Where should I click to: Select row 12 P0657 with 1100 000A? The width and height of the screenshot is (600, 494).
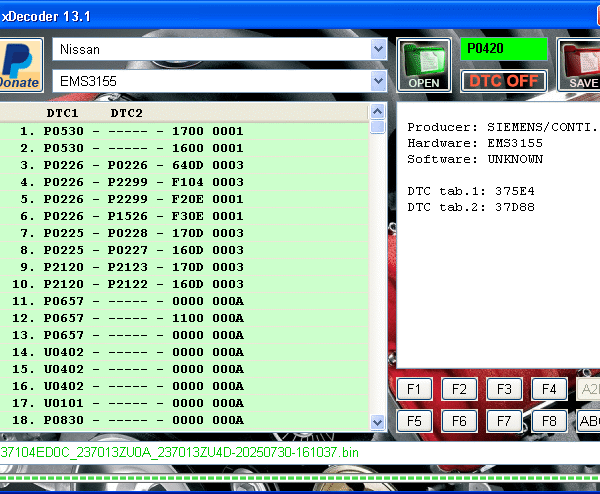(184, 318)
